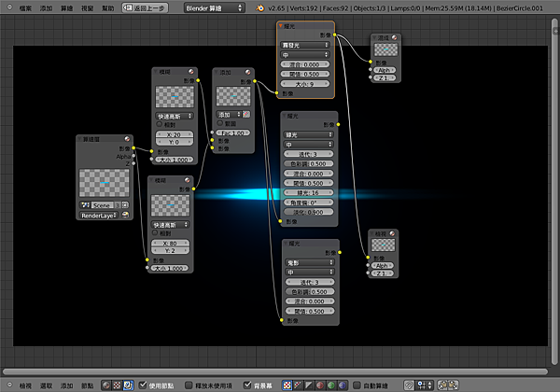Open the 條光 glare type dropdown on middle Glare node
The width and height of the screenshot is (560, 392).
[x=309, y=134]
